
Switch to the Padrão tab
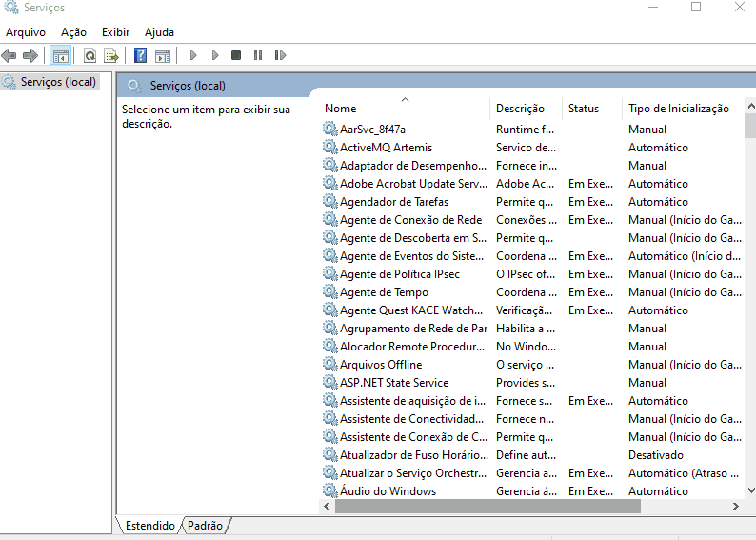[206, 525]
